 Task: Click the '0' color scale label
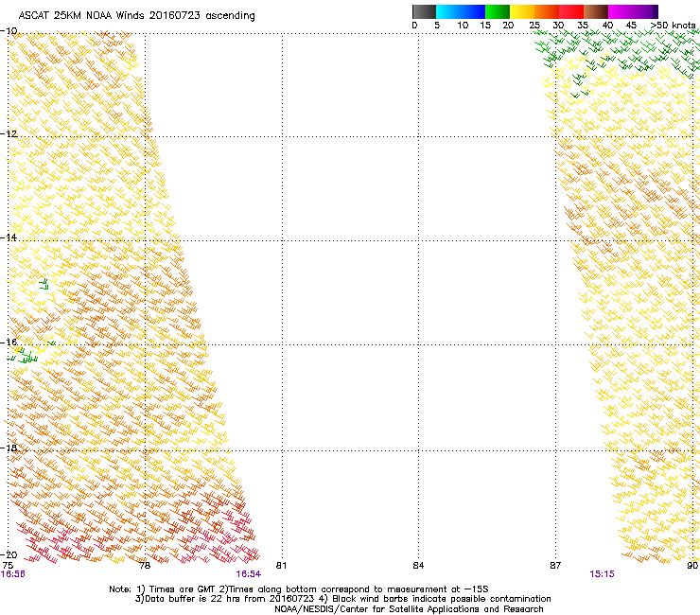(414, 26)
